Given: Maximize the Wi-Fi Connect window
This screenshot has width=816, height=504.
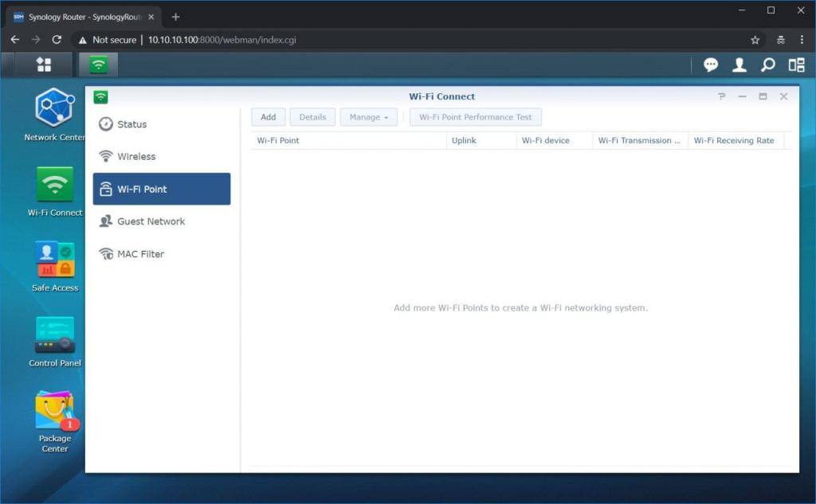Looking at the screenshot, I should [763, 96].
